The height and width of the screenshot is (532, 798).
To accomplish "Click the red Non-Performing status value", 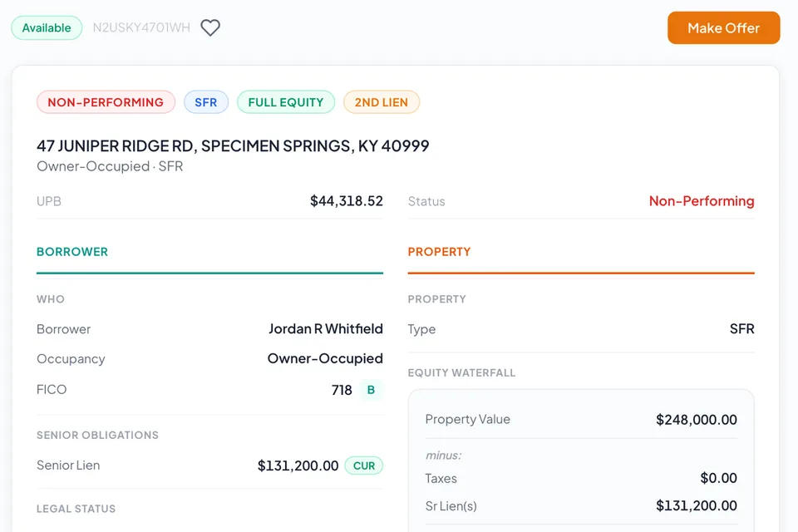I will coord(702,201).
